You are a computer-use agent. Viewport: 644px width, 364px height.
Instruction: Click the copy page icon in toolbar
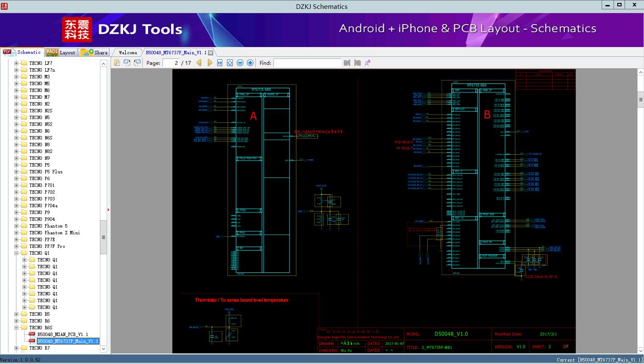click(x=117, y=63)
